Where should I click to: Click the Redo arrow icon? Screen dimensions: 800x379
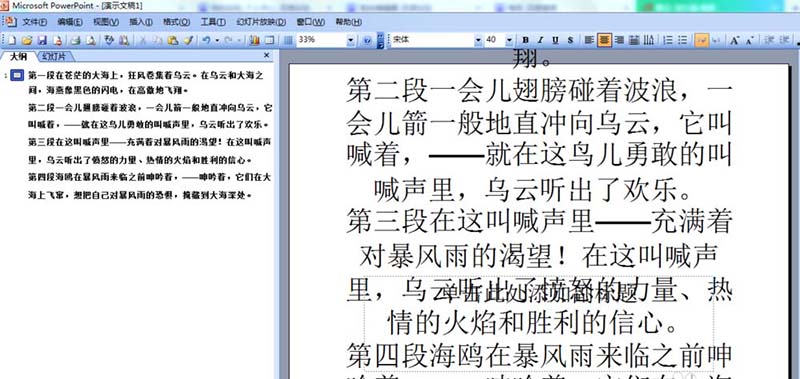click(229, 40)
